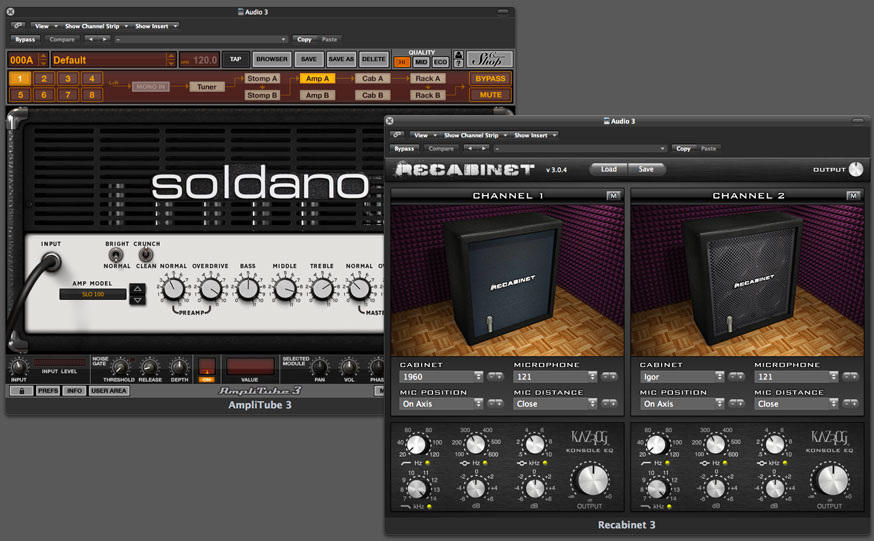Viewport: 874px width, 541px height.
Task: Open the Default preset name dropdown
Action: point(113,60)
